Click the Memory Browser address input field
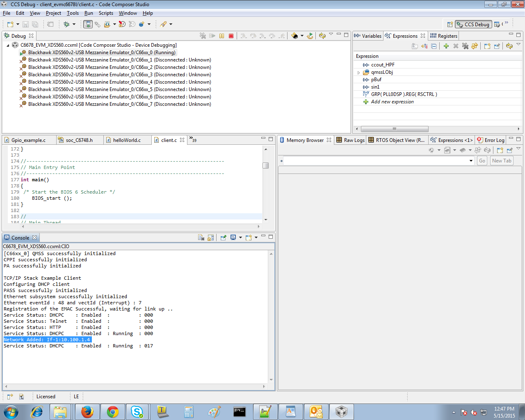 point(375,161)
